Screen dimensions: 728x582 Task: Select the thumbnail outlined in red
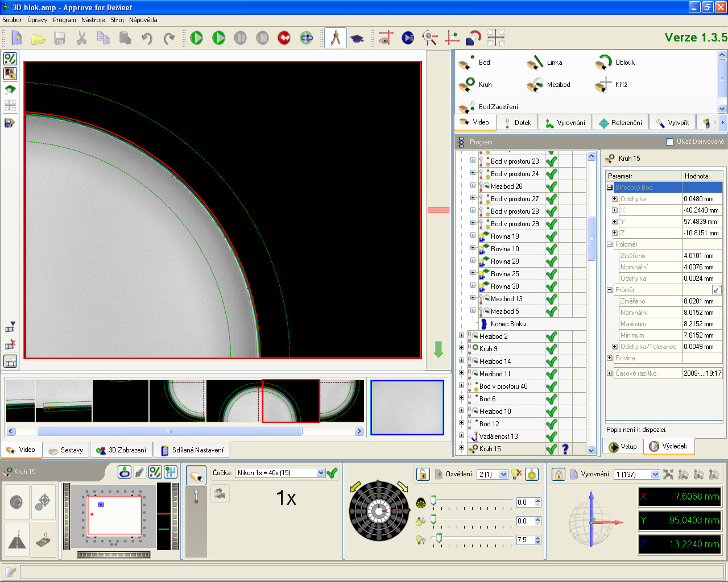pyautogui.click(x=291, y=401)
